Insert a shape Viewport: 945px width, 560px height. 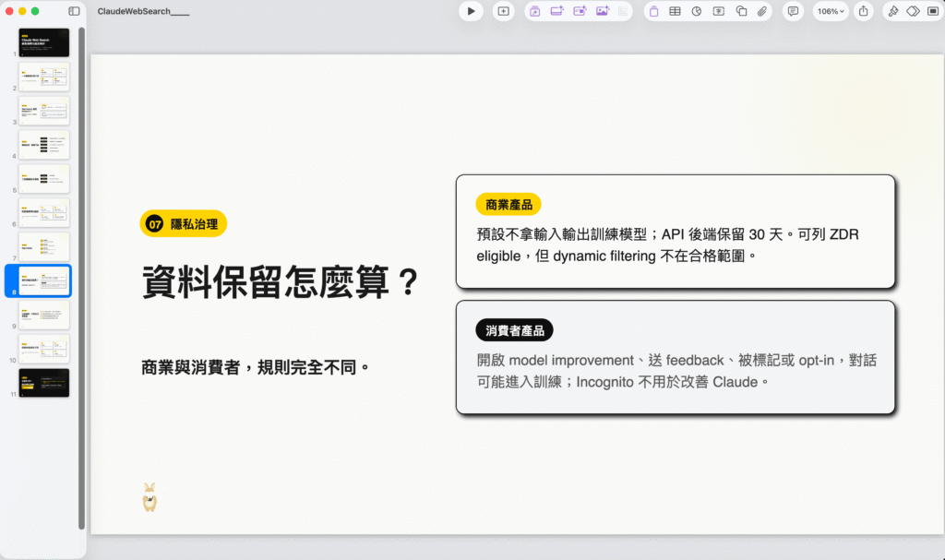741,11
